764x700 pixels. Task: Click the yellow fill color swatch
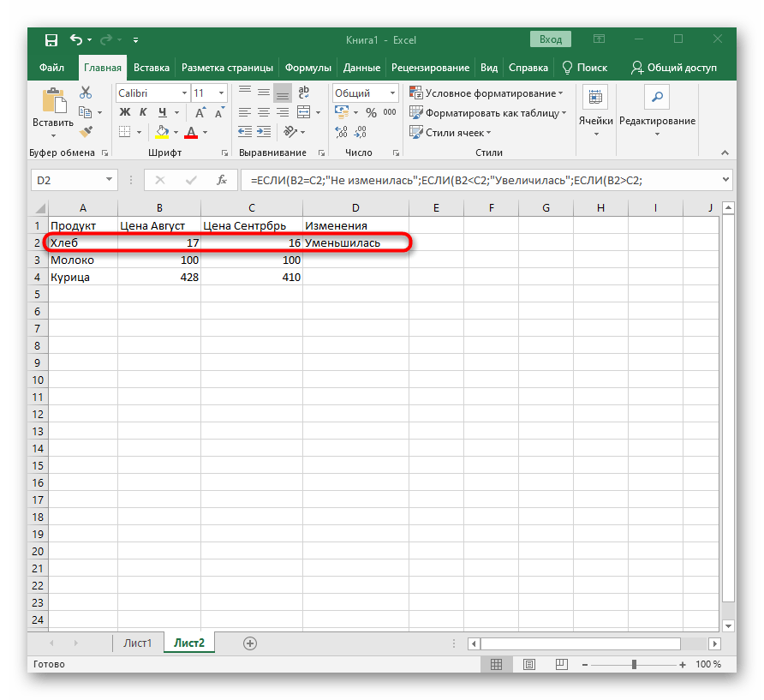[161, 132]
